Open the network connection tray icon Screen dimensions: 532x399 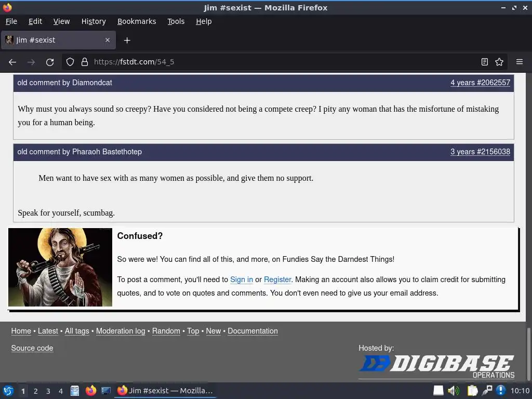click(x=487, y=391)
